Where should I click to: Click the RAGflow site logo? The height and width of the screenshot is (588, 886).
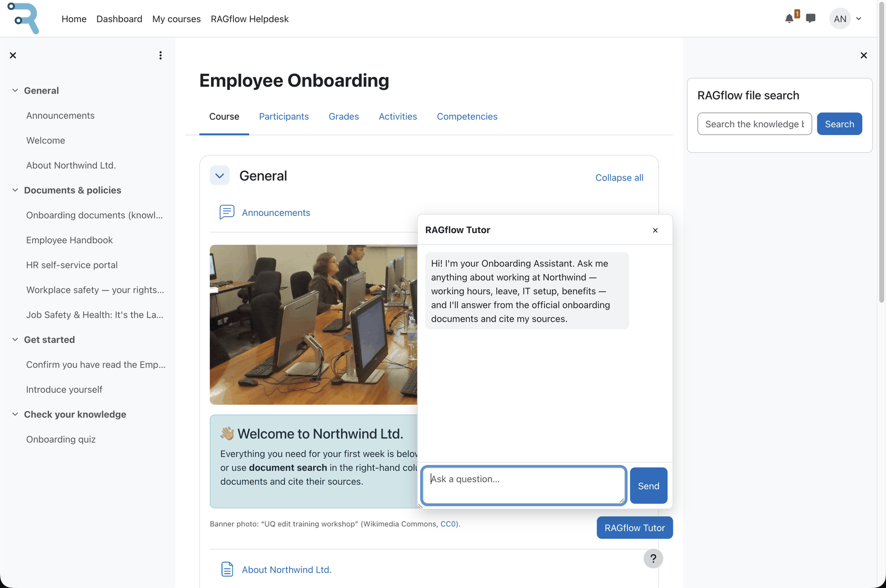click(x=23, y=18)
